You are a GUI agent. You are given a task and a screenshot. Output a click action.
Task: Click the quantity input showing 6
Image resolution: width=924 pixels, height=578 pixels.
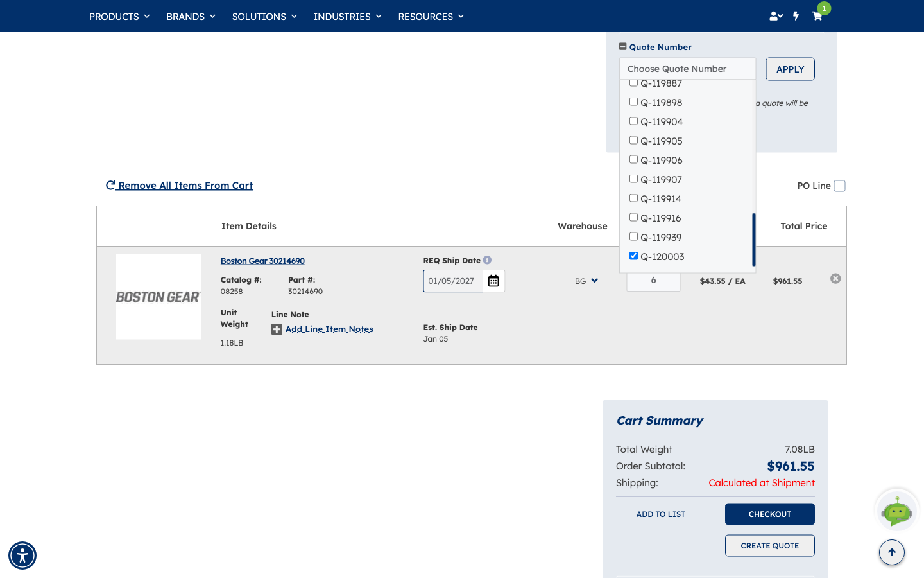point(653,281)
